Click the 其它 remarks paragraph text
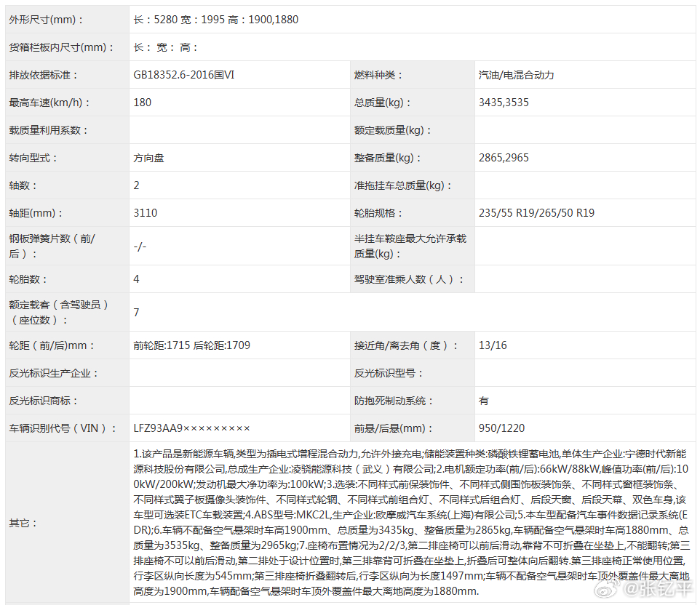The height and width of the screenshot is (605, 700). [x=412, y=522]
